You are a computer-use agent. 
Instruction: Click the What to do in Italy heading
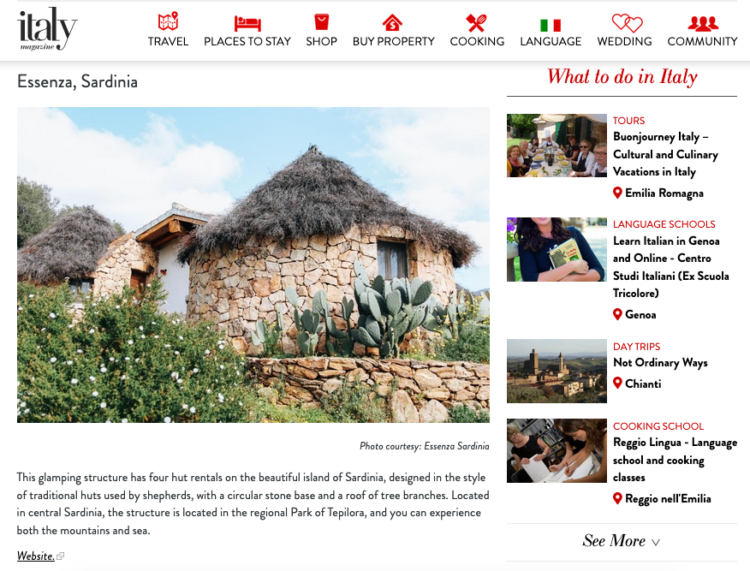point(622,77)
